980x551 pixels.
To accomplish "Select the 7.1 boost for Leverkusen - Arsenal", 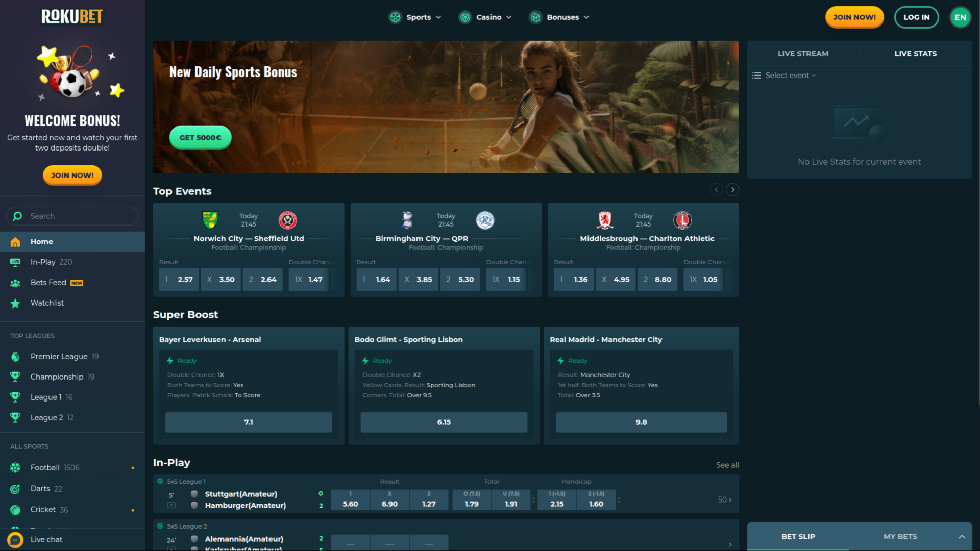I will 249,422.
